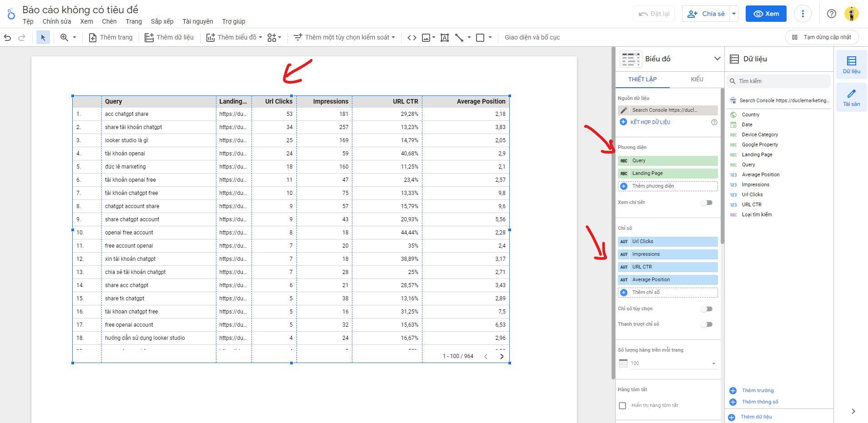Open the Chỉnh sửa menu
The image size is (868, 423).
(x=57, y=21)
